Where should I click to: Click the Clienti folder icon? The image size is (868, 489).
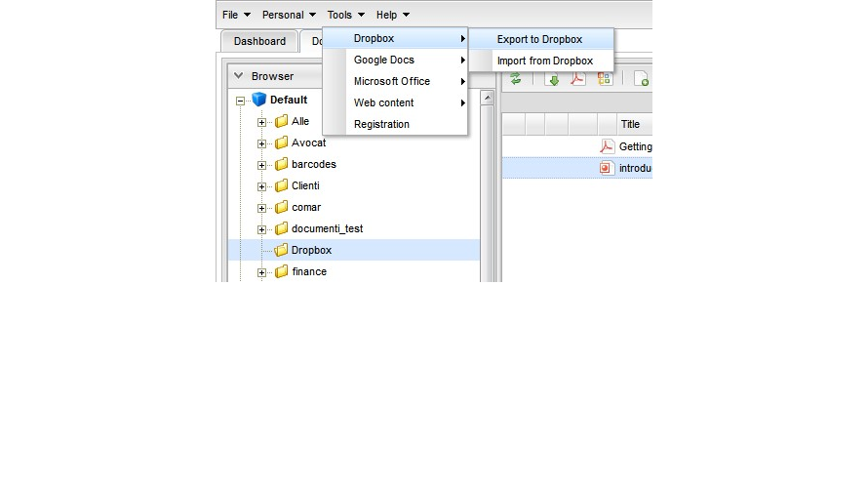[281, 185]
